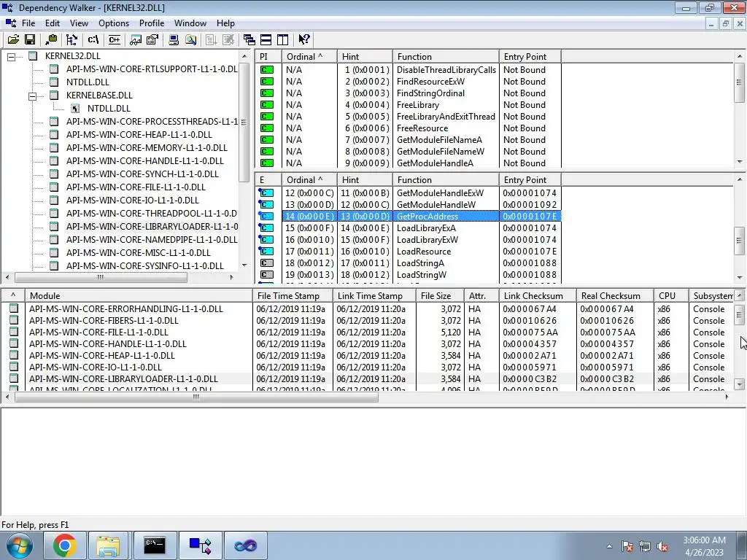The image size is (747, 560).
Task: Click the forwarded NTDLL.DLL icon under KERNELBASE
Action: pyautogui.click(x=75, y=108)
